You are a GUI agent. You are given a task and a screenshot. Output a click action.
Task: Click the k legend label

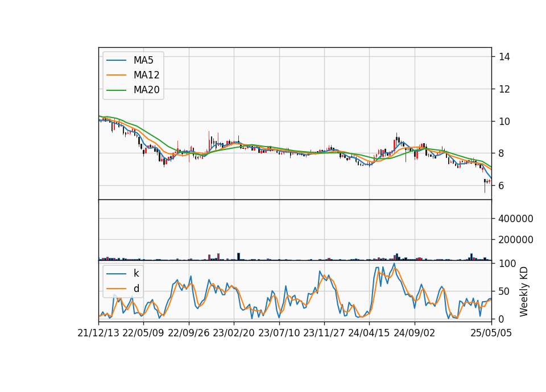[136, 273]
